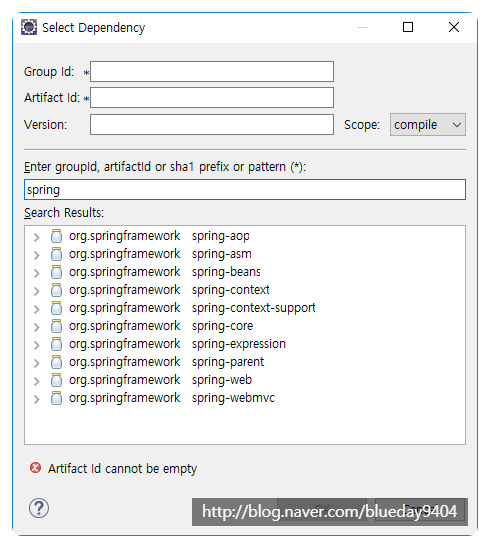Select the spring-webmvc artifact text
490x548 pixels.
(x=233, y=398)
